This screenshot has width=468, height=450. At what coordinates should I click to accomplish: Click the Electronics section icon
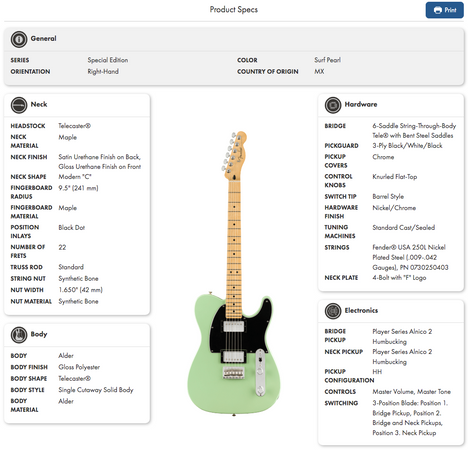[x=333, y=311]
